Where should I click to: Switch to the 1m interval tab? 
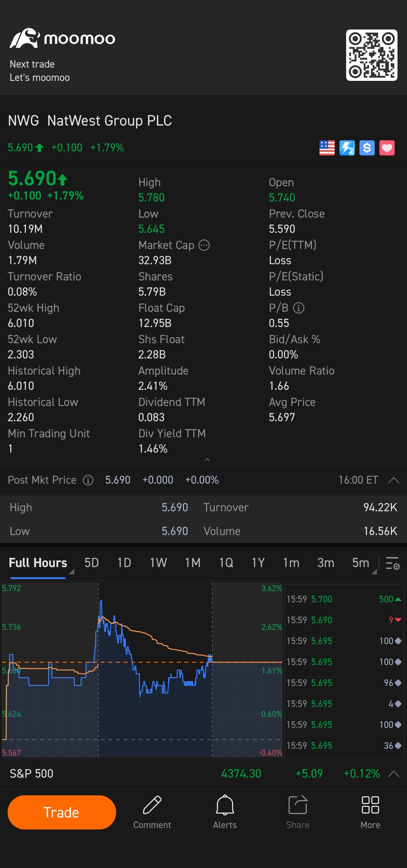click(x=291, y=563)
